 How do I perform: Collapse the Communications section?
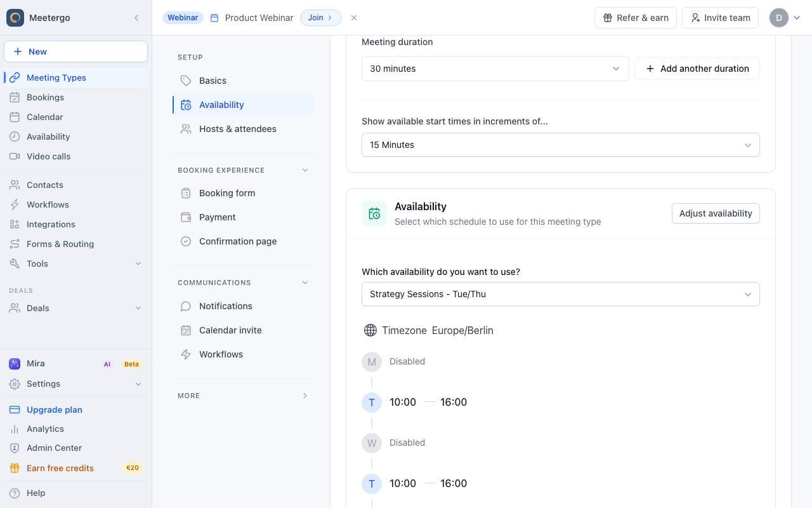(x=305, y=283)
